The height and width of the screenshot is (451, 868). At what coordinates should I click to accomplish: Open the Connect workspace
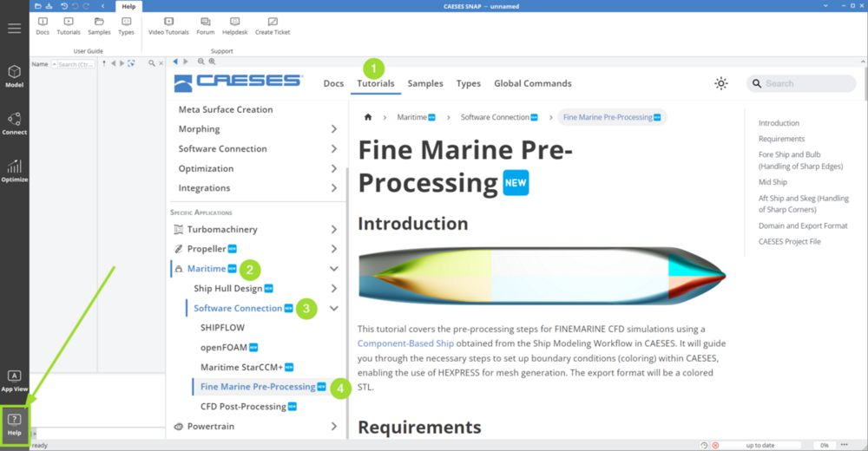15,124
